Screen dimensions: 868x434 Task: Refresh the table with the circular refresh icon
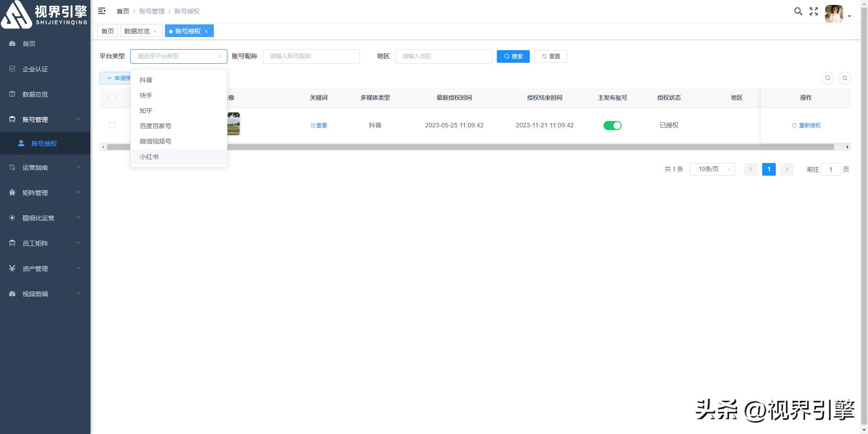click(x=845, y=78)
